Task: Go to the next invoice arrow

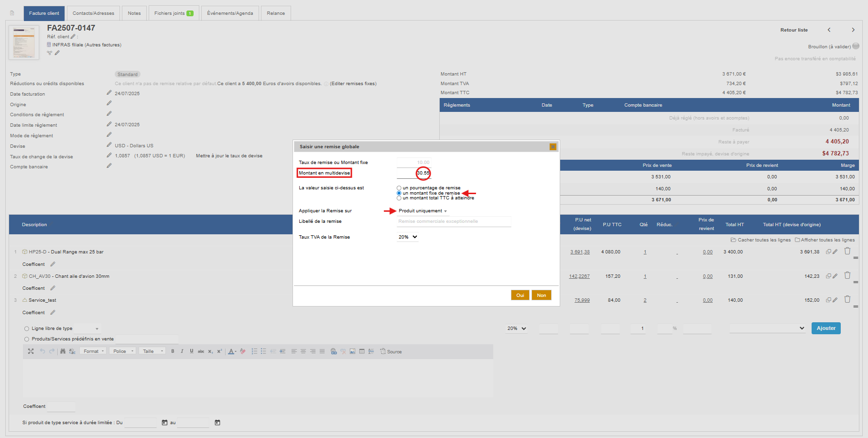Action: [853, 30]
